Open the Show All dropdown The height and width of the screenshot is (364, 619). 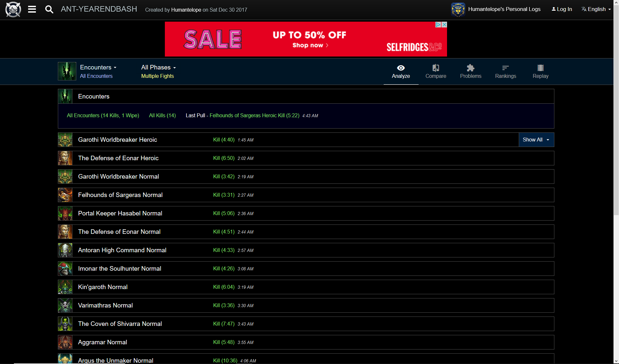point(536,140)
